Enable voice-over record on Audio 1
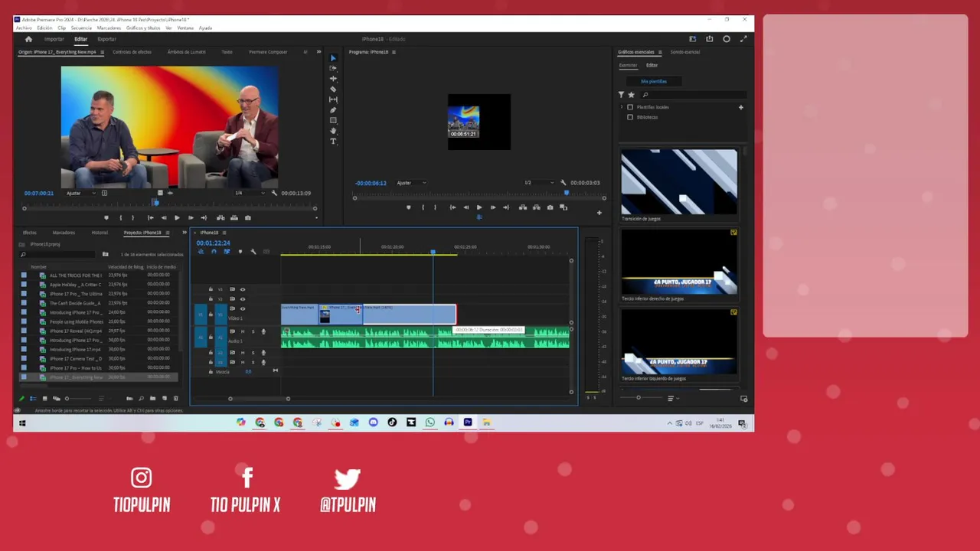The height and width of the screenshot is (551, 980). 263,331
